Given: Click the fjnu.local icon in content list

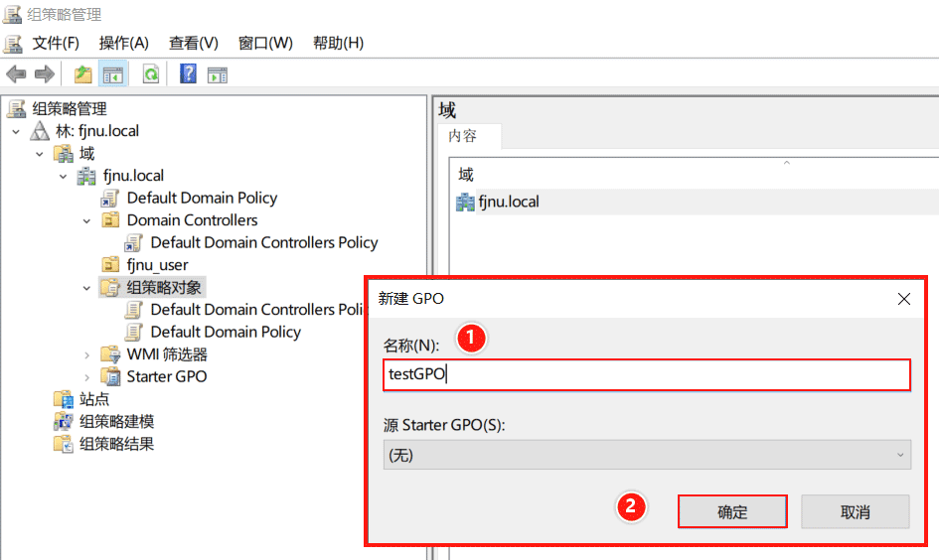Looking at the screenshot, I should (465, 202).
